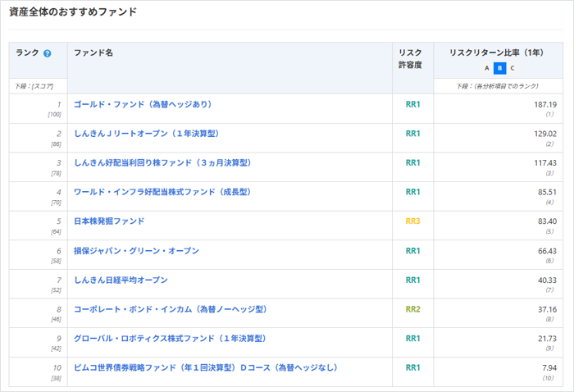The image size is (574, 392).
Task: Open しんきんＪリートオープン（１年決算型） fund
Action: (x=146, y=133)
